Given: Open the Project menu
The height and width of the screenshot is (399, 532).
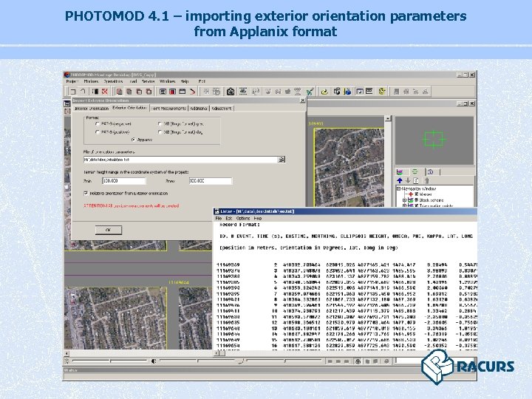Looking at the screenshot, I should (x=72, y=81).
